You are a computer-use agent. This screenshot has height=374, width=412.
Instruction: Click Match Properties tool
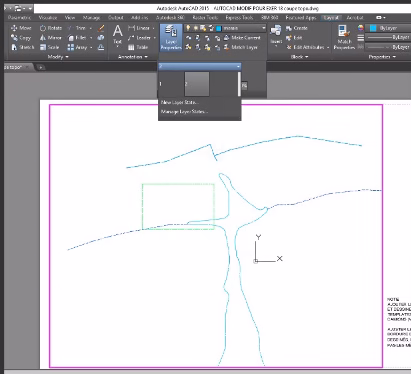pyautogui.click(x=344, y=37)
